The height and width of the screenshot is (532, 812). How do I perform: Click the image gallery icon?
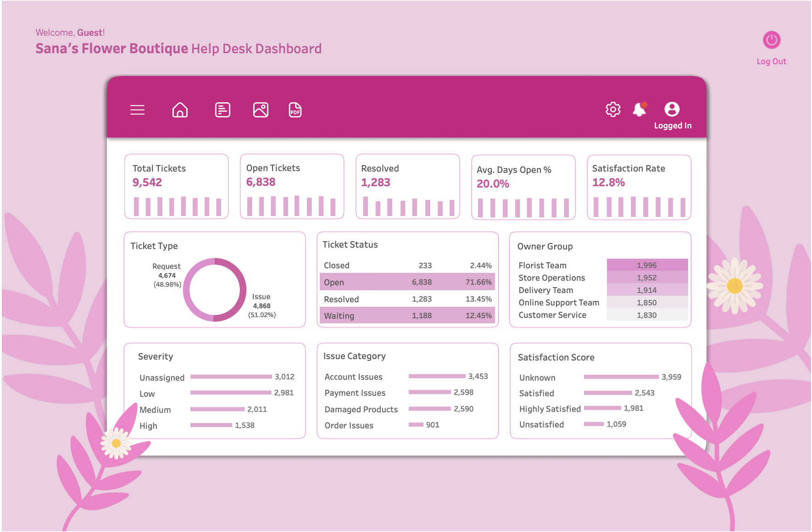[261, 110]
